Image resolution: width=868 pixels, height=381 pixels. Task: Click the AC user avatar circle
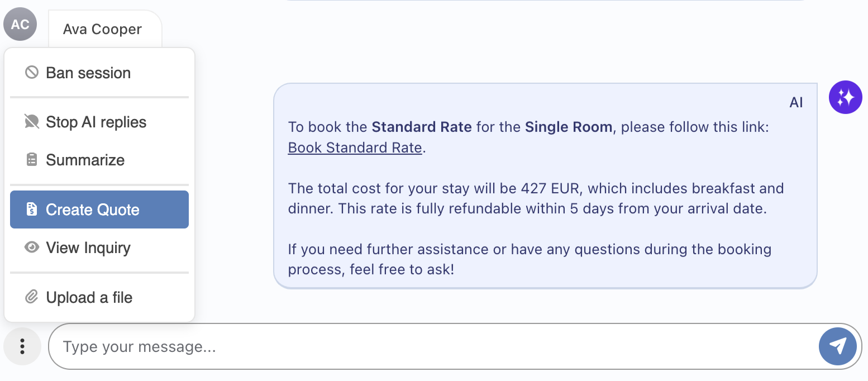[x=20, y=25]
